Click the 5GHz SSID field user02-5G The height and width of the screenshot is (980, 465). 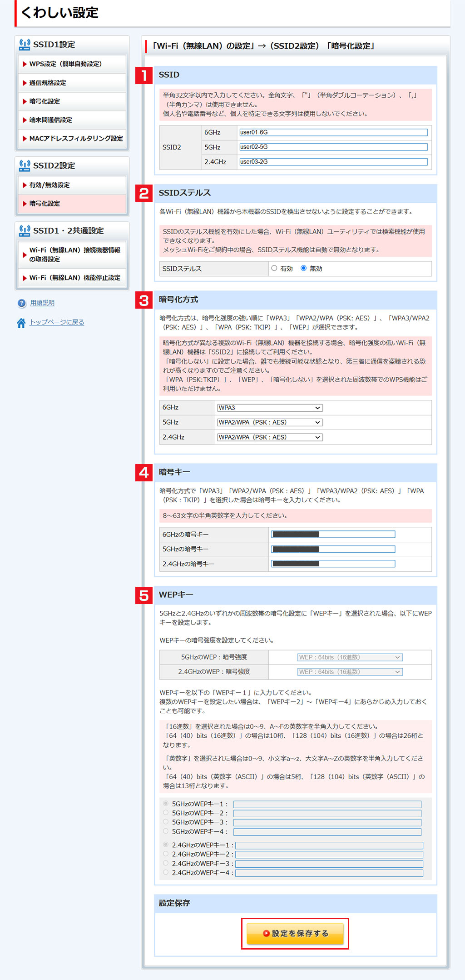(x=333, y=147)
